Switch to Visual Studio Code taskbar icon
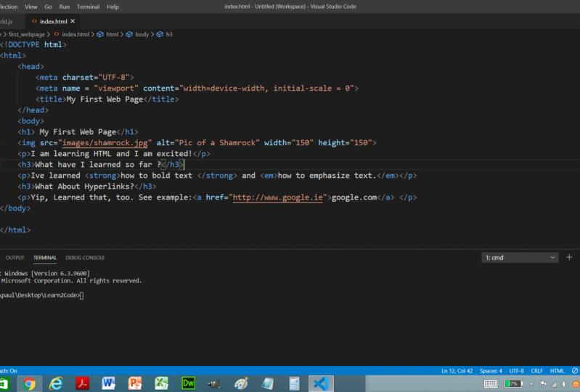The height and width of the screenshot is (392, 580). pyautogui.click(x=321, y=383)
